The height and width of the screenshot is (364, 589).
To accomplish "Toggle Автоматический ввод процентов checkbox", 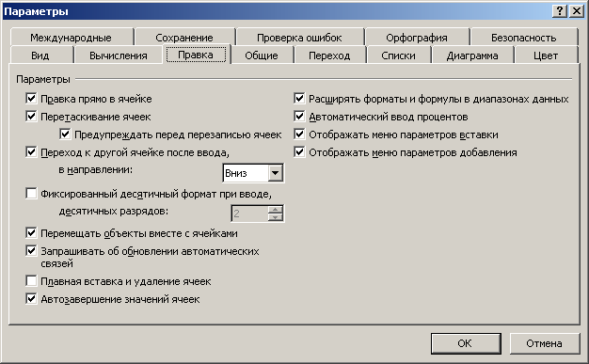I will (x=299, y=117).
